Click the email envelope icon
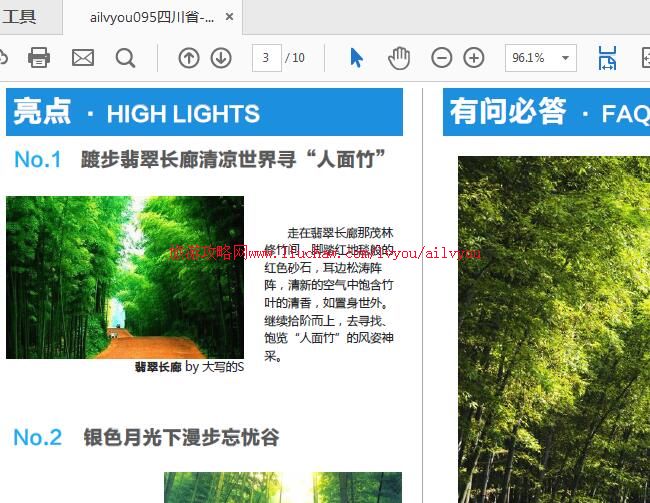650x503 pixels. coord(83,58)
